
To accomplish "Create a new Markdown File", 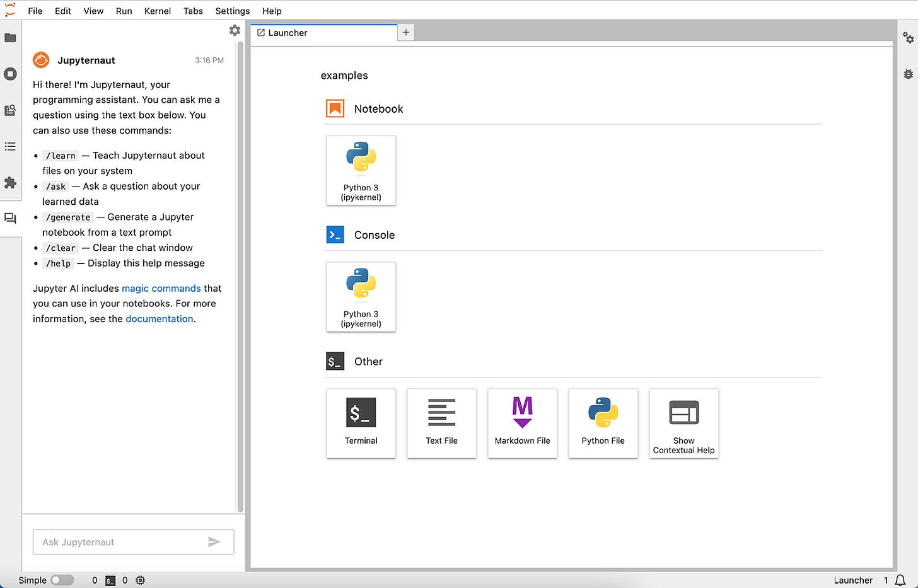I will [522, 423].
